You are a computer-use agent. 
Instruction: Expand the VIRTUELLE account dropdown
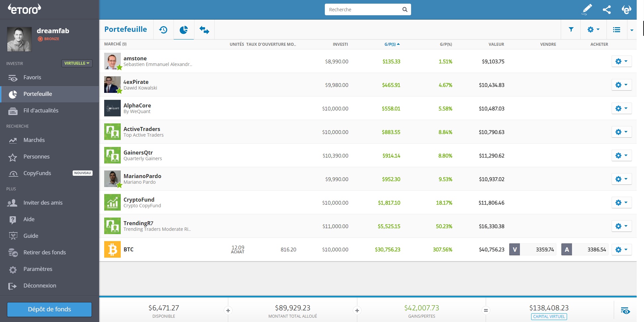click(x=77, y=63)
